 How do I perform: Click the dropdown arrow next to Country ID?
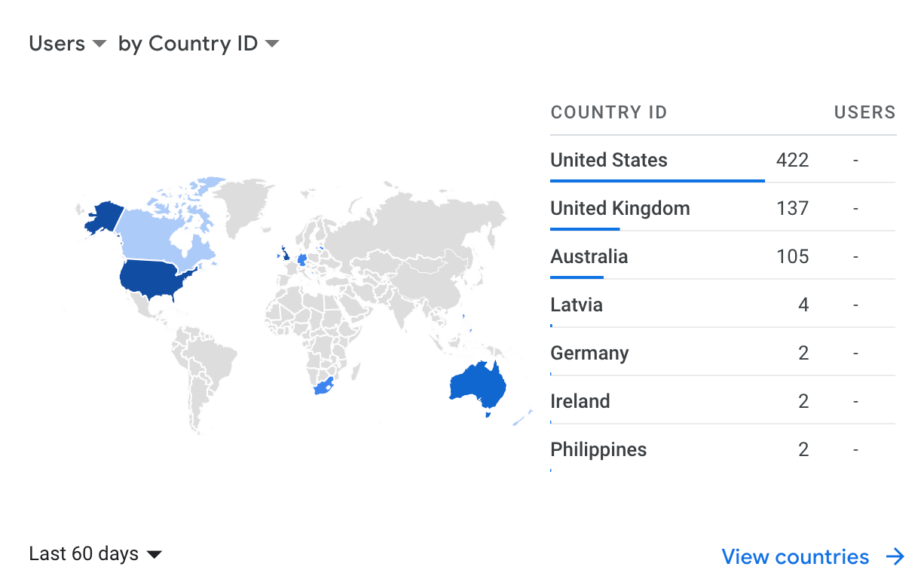pos(272,44)
